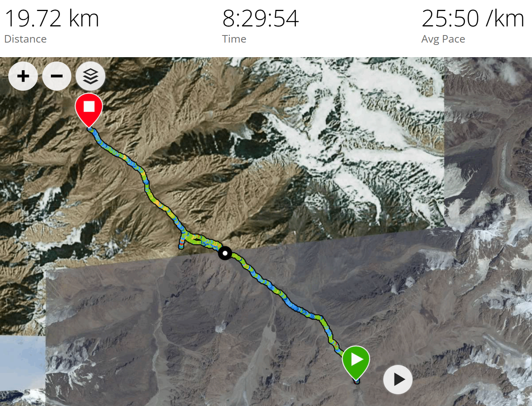
Task: Zoom in on the map
Action: point(23,76)
